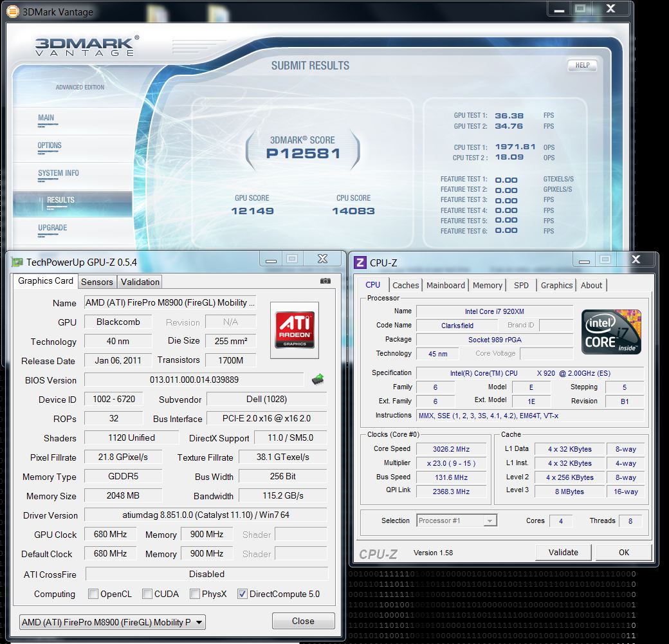
Task: Click the Memory Size value 2048 MB
Action: click(123, 495)
